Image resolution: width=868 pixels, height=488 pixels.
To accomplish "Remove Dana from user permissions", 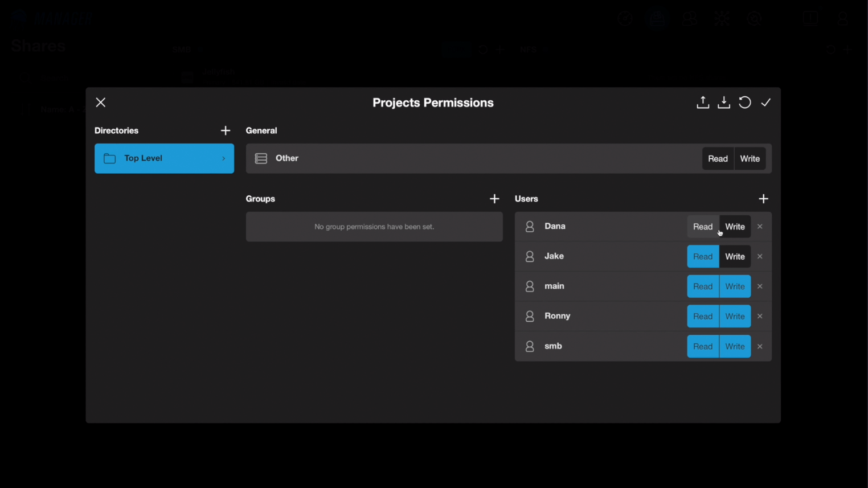I will [x=760, y=227].
